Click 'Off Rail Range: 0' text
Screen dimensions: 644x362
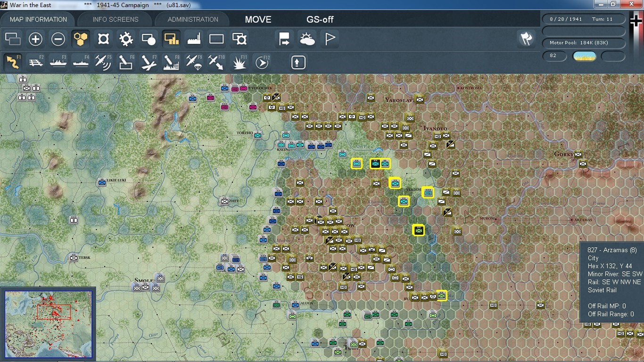(611, 314)
